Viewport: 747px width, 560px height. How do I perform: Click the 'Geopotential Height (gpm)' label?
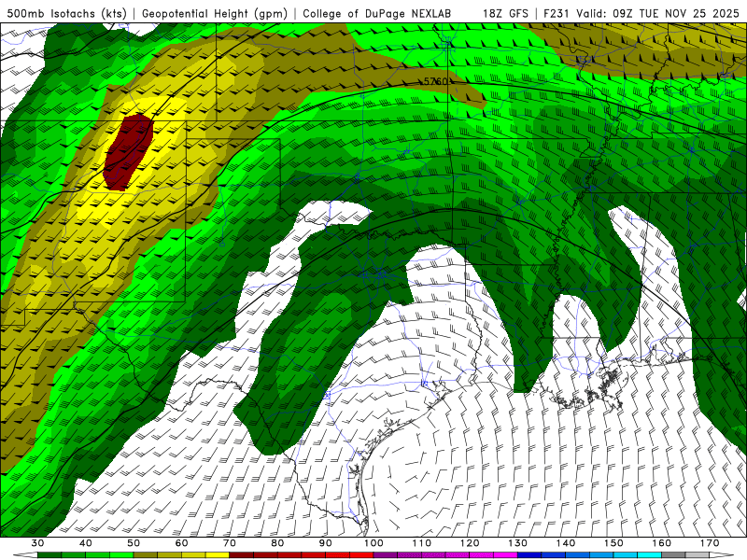(215, 13)
